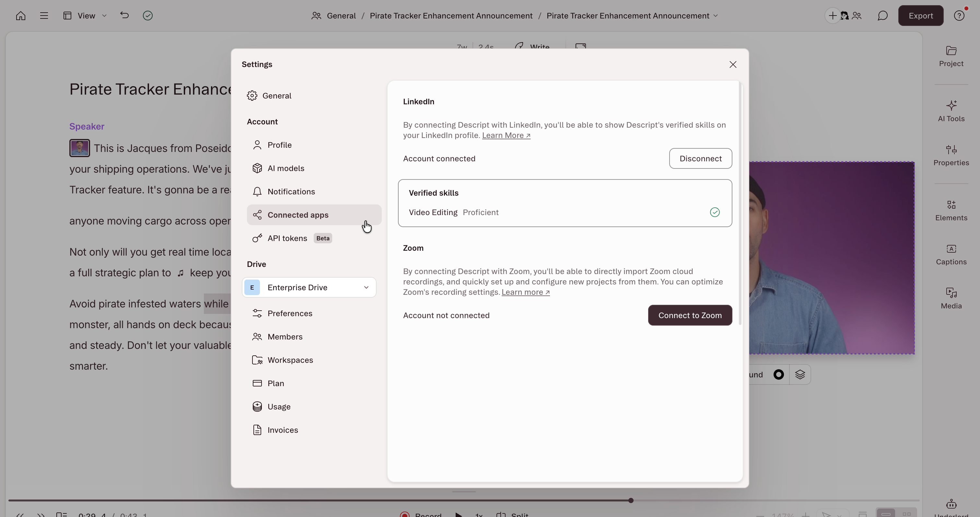Open the help question mark icon

coord(959,16)
